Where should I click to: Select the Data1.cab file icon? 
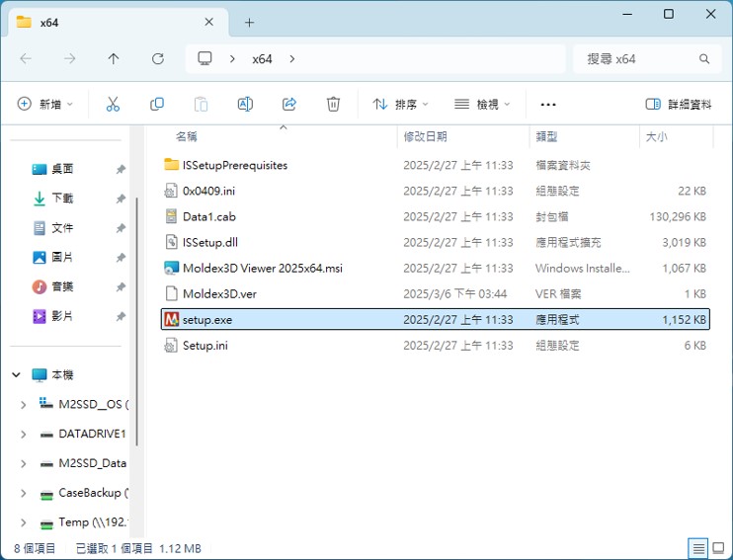[x=172, y=216]
